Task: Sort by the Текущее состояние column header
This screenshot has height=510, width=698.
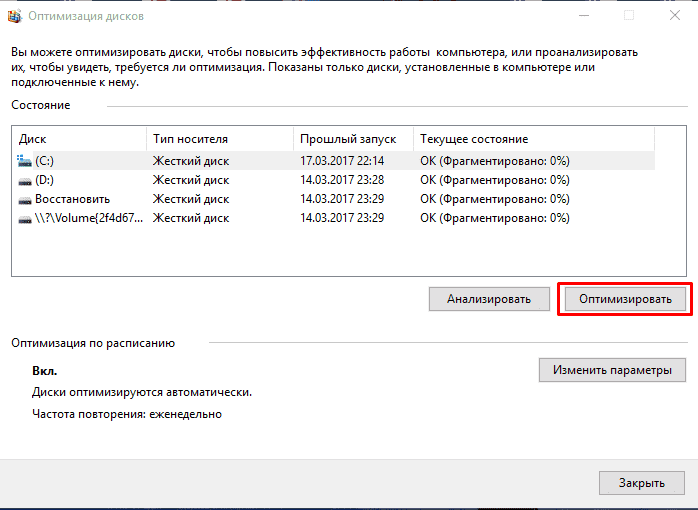Action: [x=534, y=139]
